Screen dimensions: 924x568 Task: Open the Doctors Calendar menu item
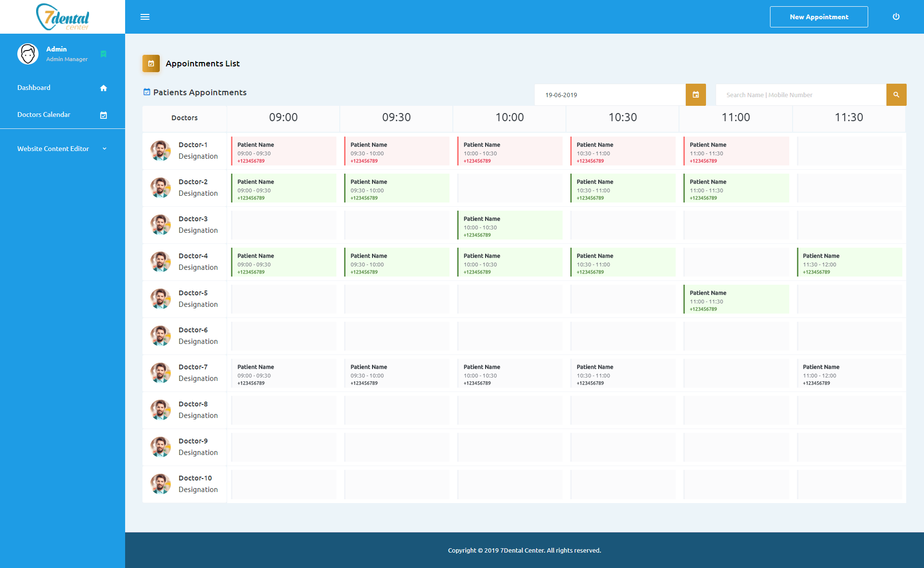pyautogui.click(x=44, y=114)
